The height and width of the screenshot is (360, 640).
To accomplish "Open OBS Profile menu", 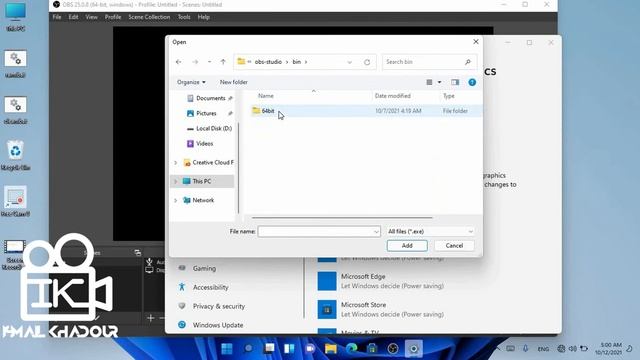I will (x=113, y=17).
